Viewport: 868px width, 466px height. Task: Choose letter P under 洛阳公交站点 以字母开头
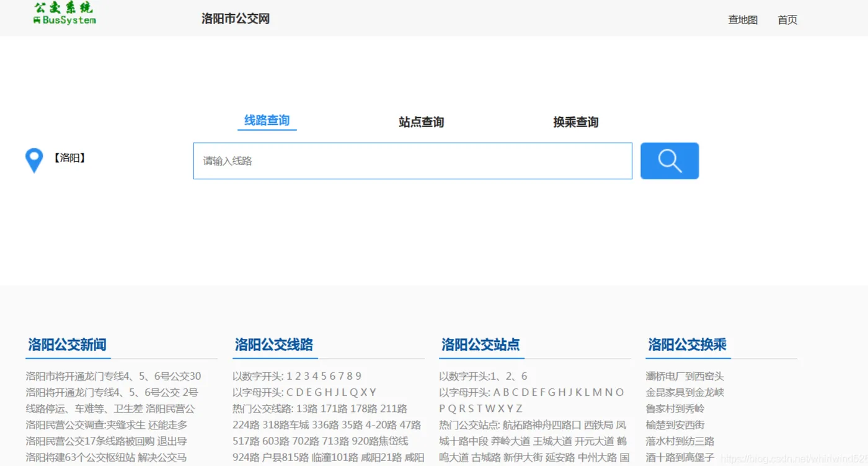443,408
